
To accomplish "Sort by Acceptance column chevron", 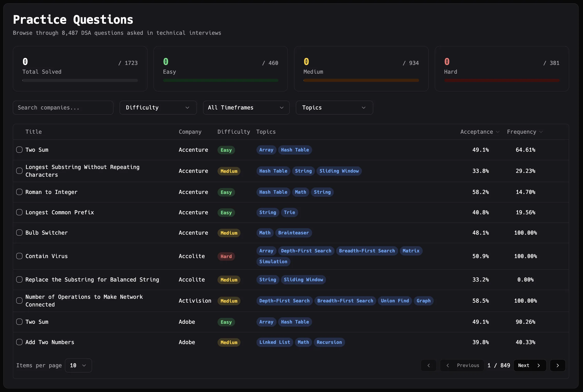I will click(498, 132).
